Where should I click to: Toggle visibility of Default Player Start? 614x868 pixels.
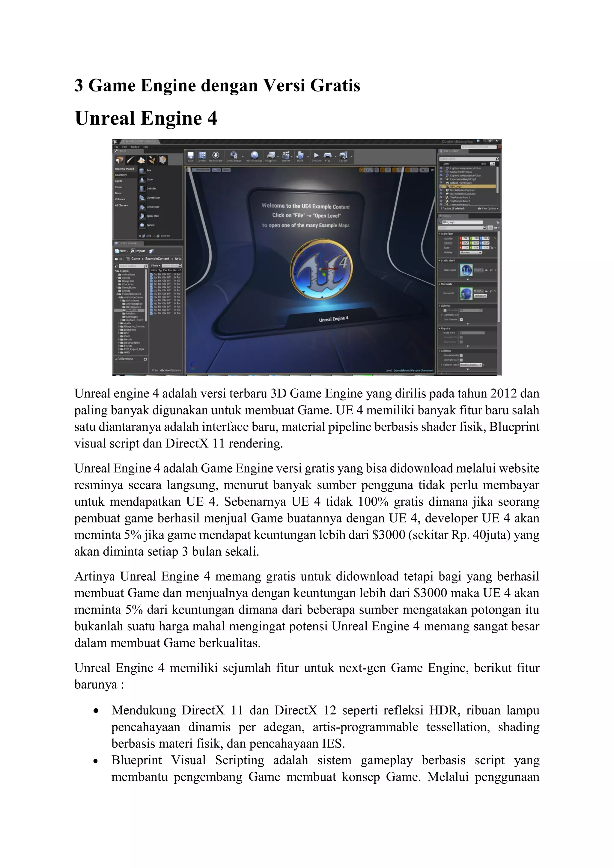pos(441,183)
